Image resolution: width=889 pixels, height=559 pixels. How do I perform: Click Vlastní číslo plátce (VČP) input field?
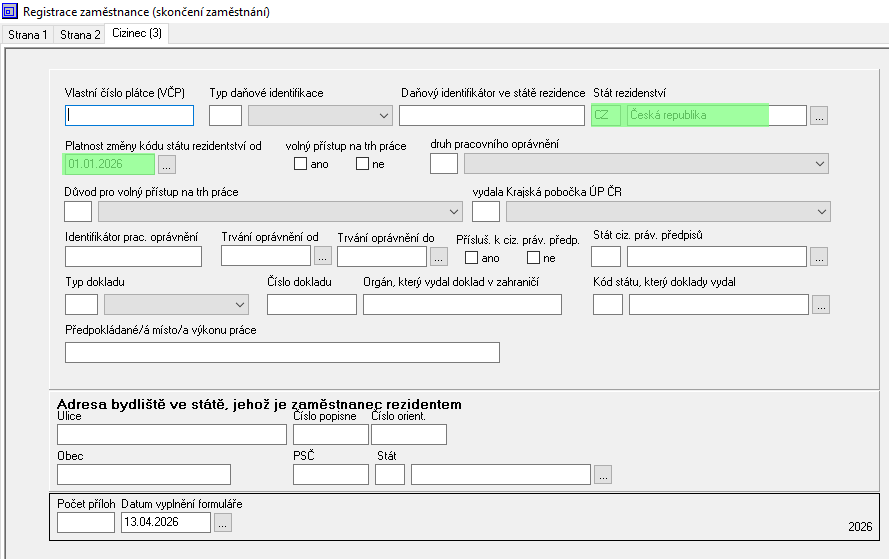129,116
